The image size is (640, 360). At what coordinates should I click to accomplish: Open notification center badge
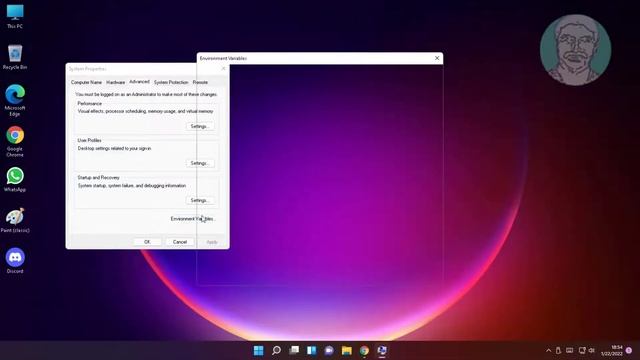(629, 351)
